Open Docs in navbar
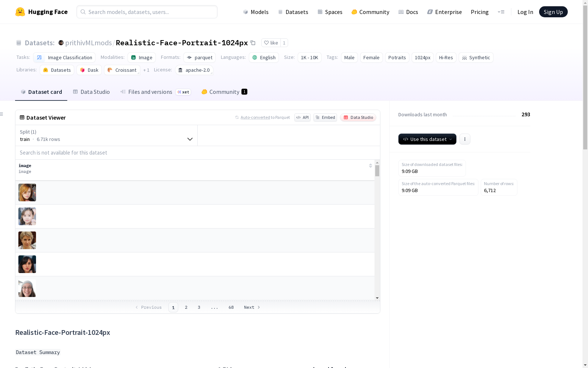This screenshot has height=368, width=588. point(408,12)
